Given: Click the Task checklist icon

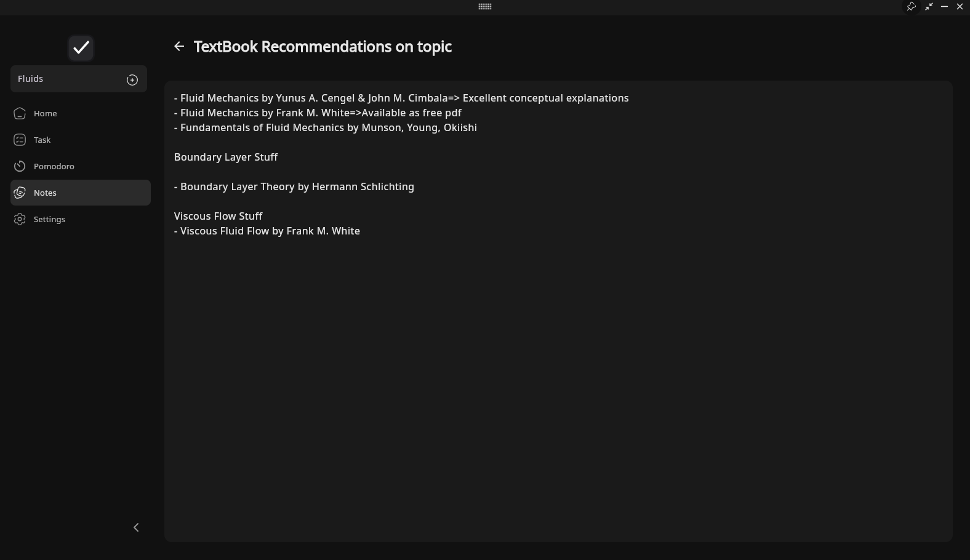Looking at the screenshot, I should tap(20, 140).
